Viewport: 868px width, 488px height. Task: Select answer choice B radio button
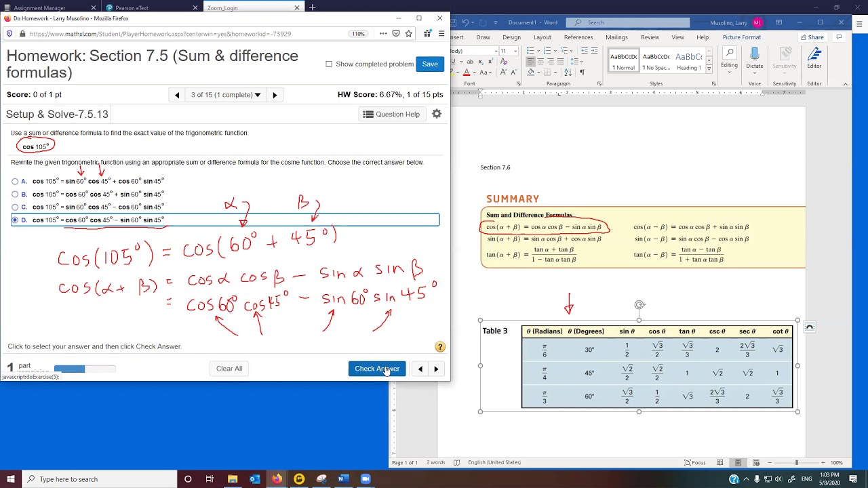click(15, 195)
